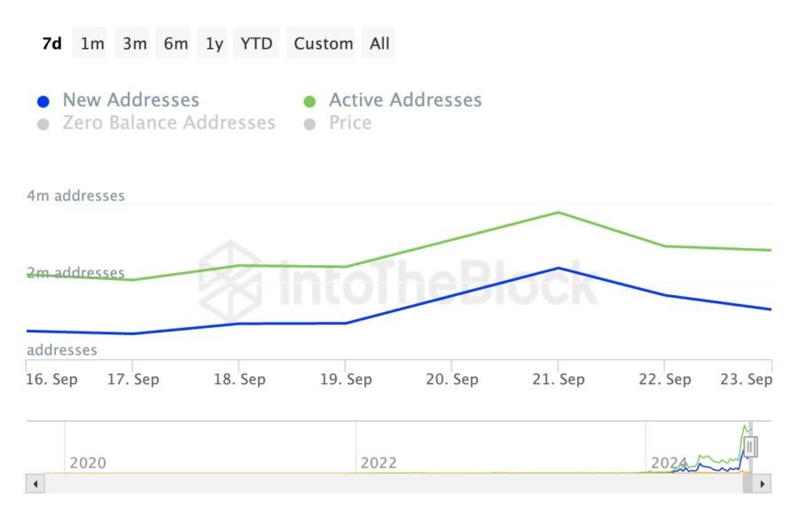Select the 7d time range
Image resolution: width=798 pixels, height=532 pixels.
point(52,43)
